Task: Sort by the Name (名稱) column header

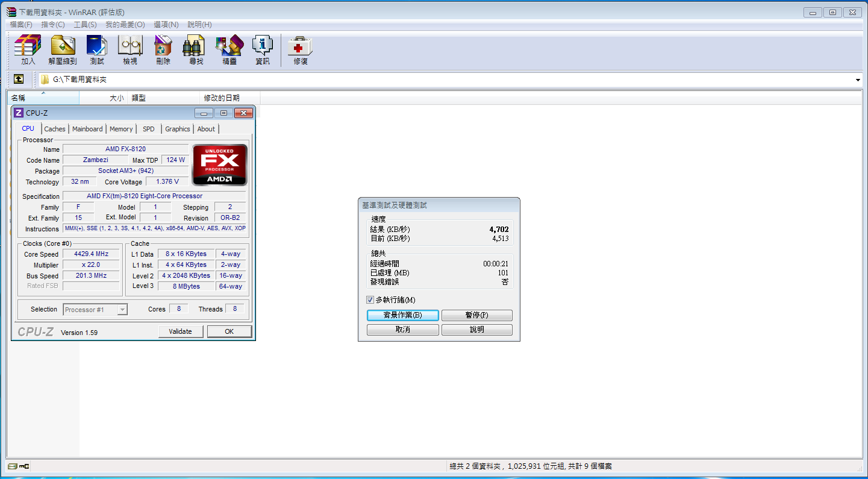Action: click(43, 98)
